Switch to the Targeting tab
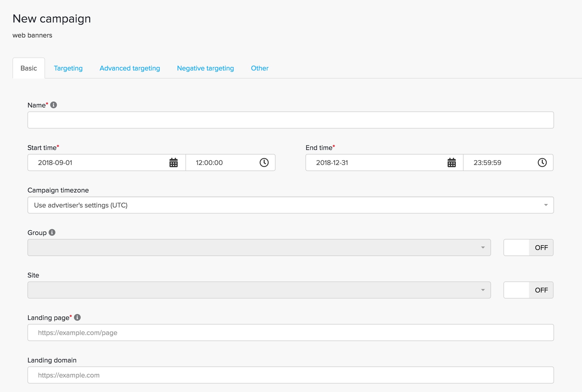 [68, 68]
